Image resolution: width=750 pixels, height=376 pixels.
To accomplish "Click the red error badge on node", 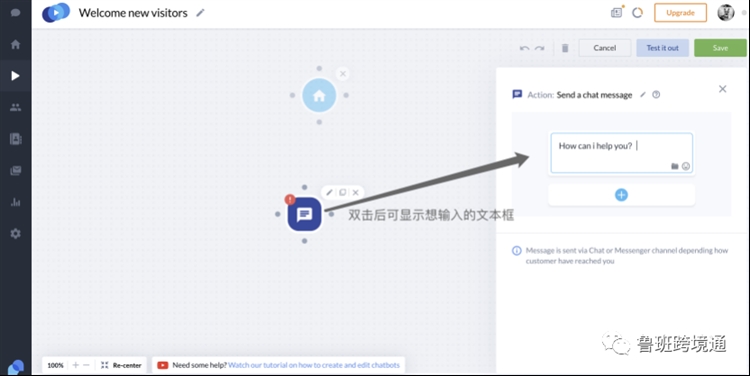I will [x=289, y=199].
